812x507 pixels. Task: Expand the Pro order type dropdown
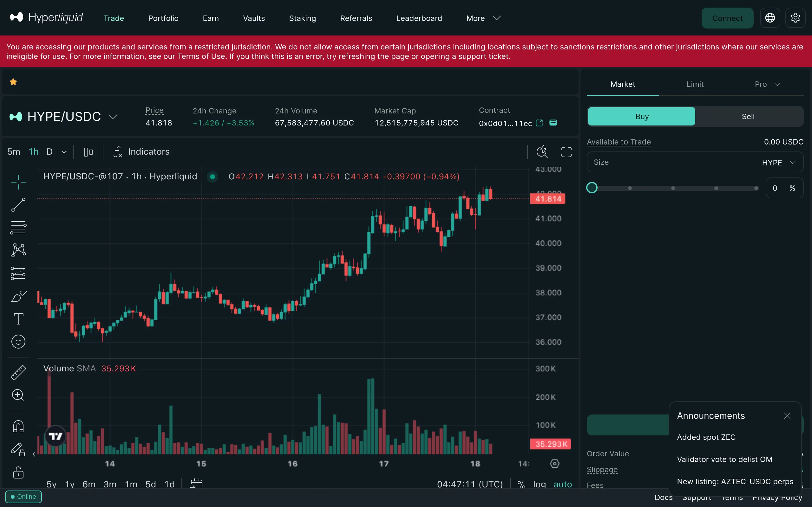(x=768, y=84)
